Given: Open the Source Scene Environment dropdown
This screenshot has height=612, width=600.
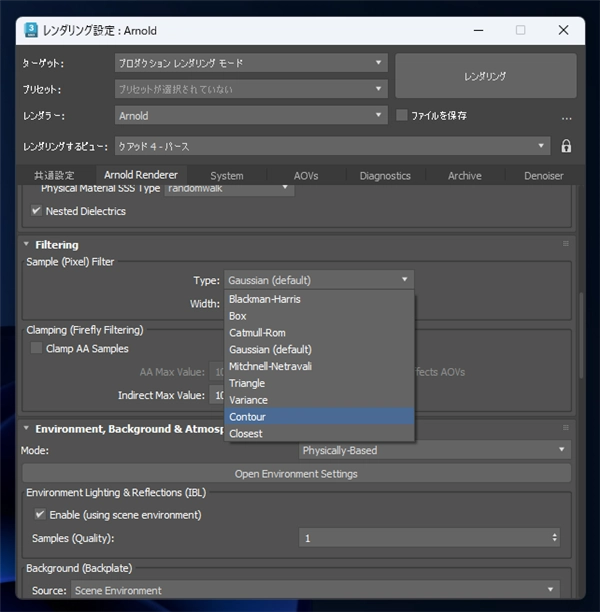Looking at the screenshot, I should (x=315, y=590).
